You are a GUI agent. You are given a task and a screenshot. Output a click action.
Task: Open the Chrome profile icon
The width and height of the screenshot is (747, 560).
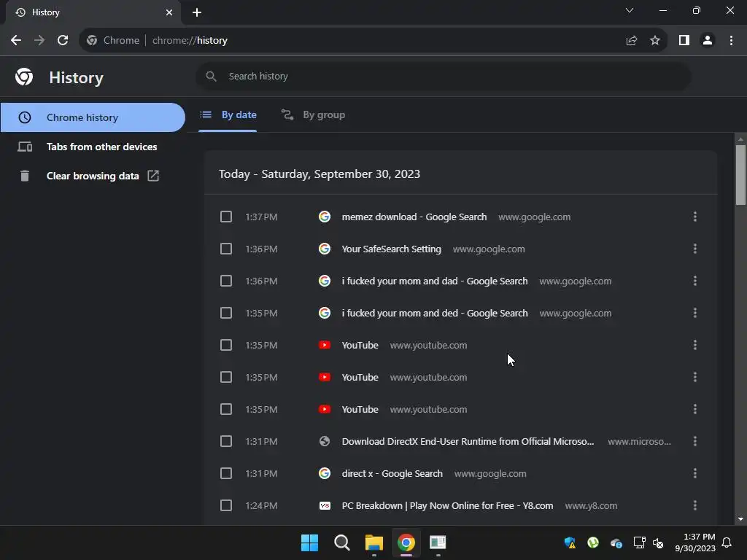[x=708, y=41]
